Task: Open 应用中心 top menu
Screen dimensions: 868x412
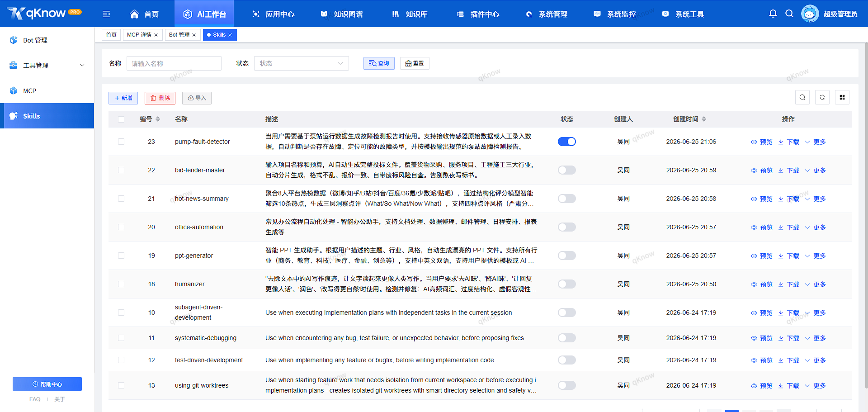Action: click(273, 14)
